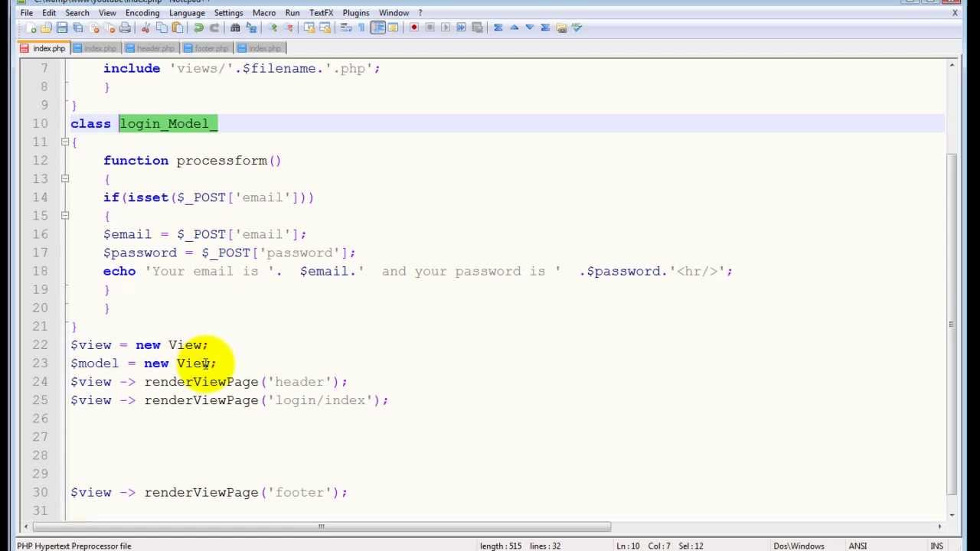Open the ? help menu
This screenshot has height=551, width=980.
coord(420,13)
